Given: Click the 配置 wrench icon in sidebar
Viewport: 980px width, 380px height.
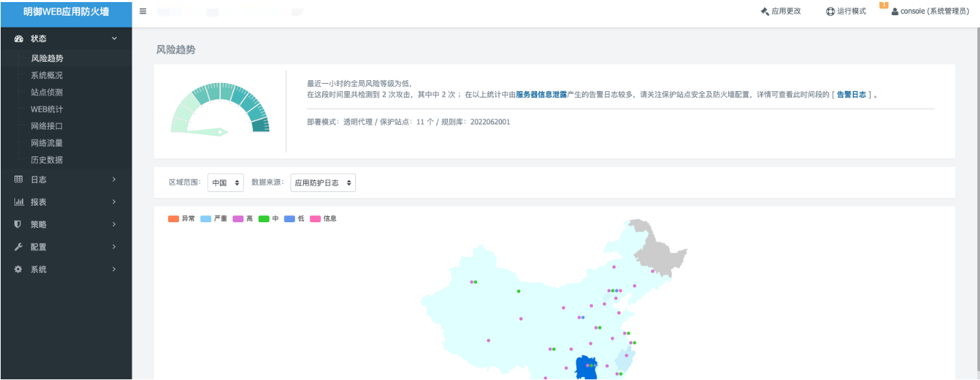Looking at the screenshot, I should 19,247.
